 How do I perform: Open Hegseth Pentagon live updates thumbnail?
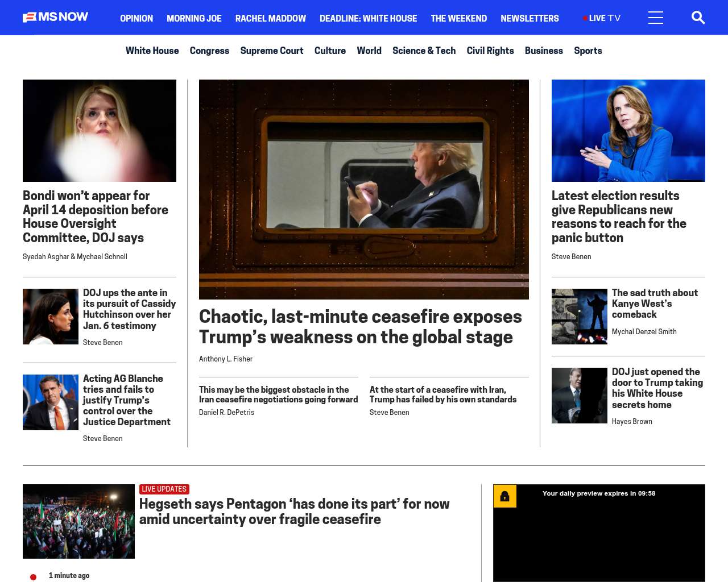coord(78,521)
